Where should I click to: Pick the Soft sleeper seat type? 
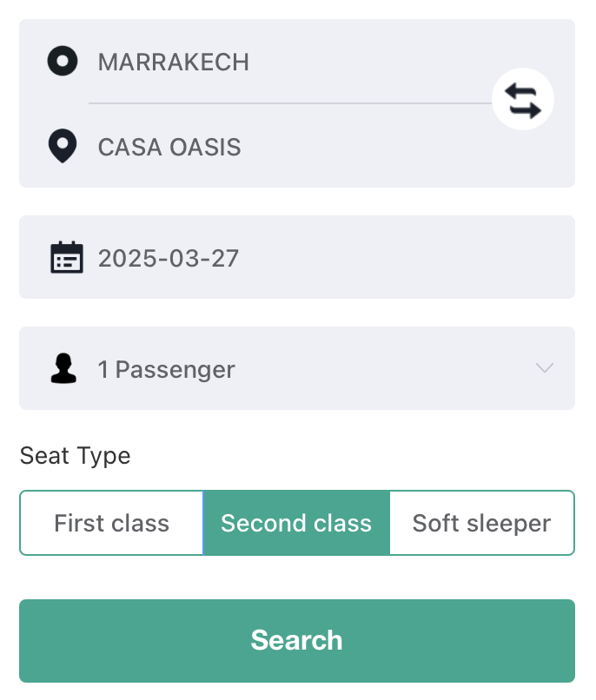(481, 523)
